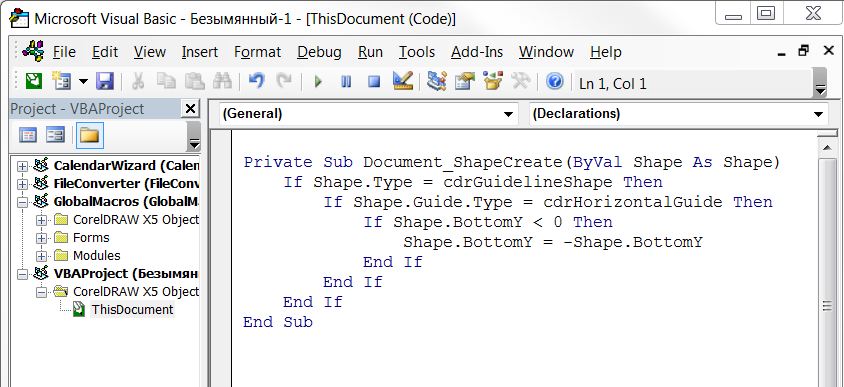Click the cdrHorizontalGuide text in code

[x=633, y=202]
